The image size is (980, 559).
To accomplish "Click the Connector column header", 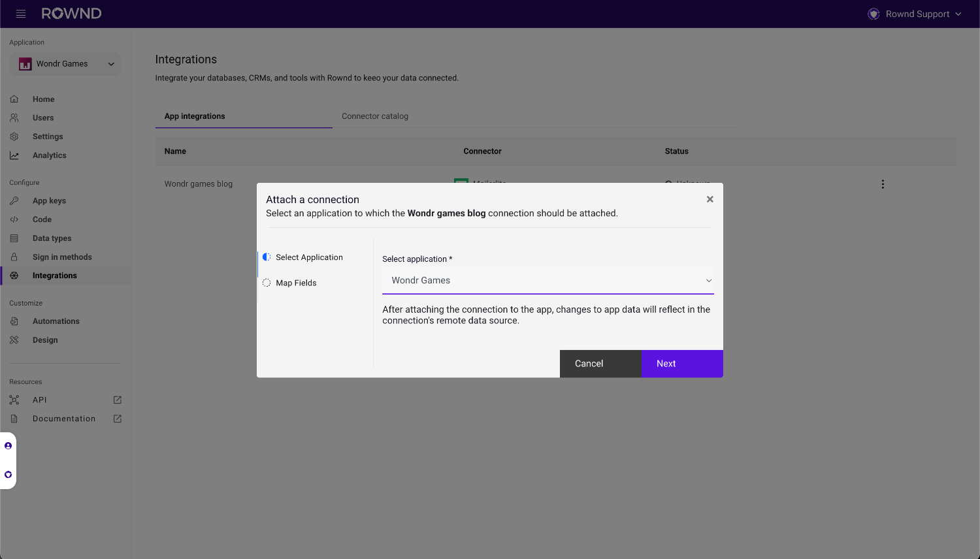I will coord(483,152).
